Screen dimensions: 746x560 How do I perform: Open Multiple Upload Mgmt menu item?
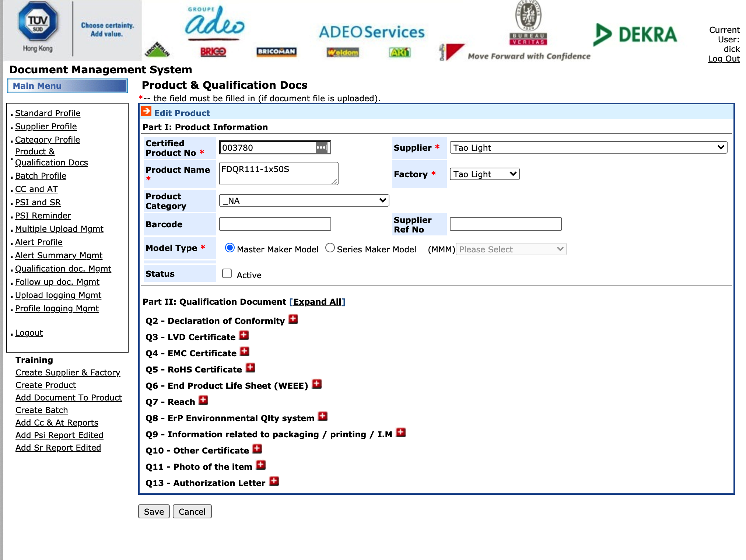pyautogui.click(x=59, y=229)
